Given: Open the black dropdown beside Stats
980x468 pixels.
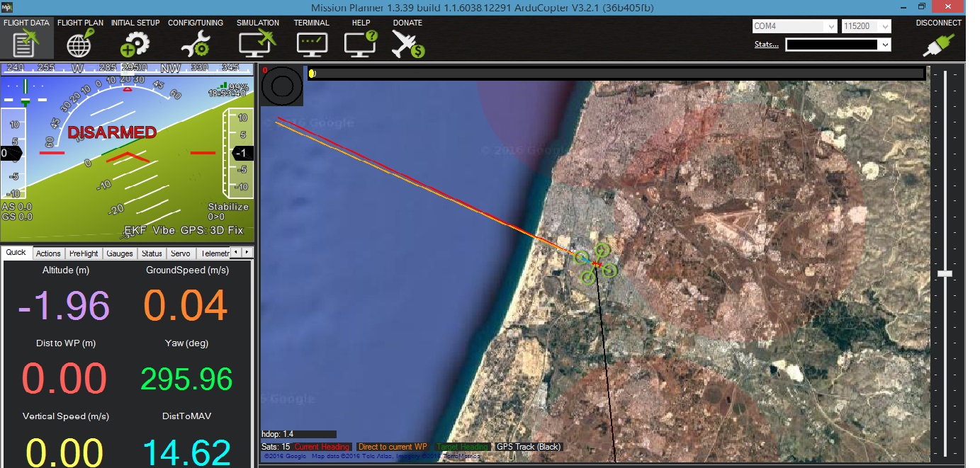Looking at the screenshot, I should 838,45.
